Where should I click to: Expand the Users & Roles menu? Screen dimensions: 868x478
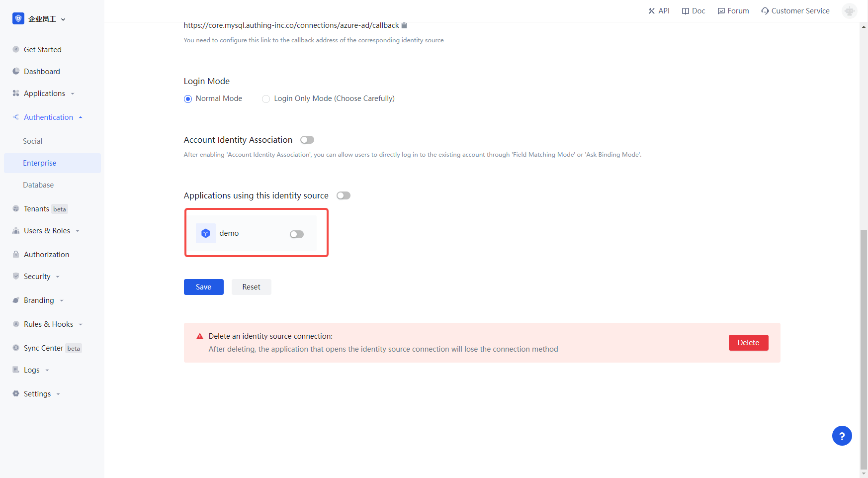(x=47, y=231)
